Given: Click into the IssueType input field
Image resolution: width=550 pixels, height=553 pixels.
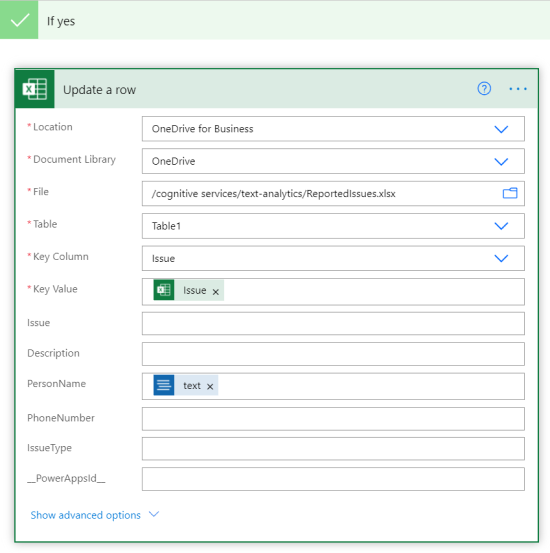Looking at the screenshot, I should (x=333, y=449).
